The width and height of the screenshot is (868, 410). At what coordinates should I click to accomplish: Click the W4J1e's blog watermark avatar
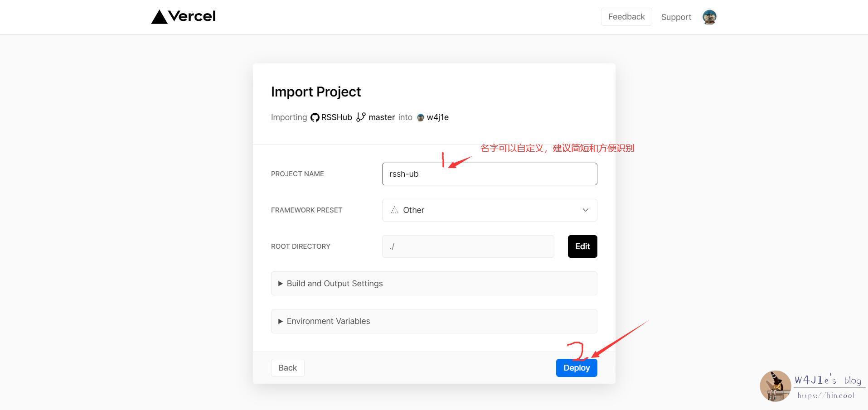tap(775, 386)
